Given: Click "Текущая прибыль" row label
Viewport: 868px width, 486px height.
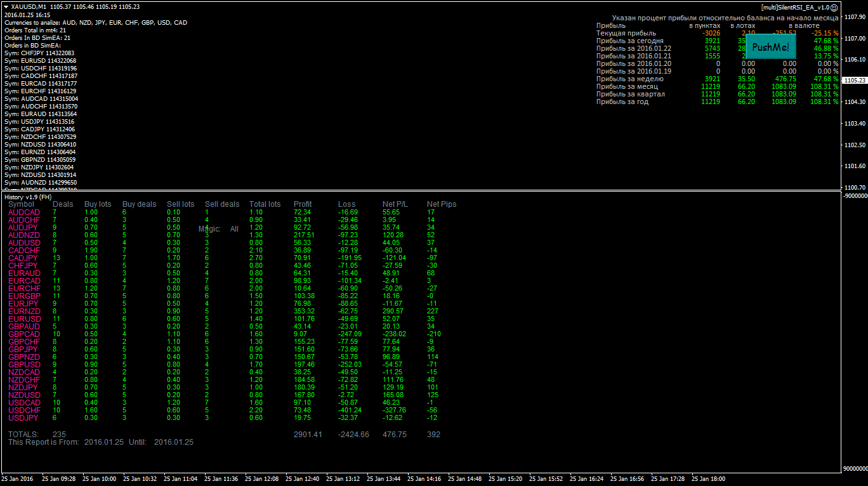Looking at the screenshot, I should 626,33.
